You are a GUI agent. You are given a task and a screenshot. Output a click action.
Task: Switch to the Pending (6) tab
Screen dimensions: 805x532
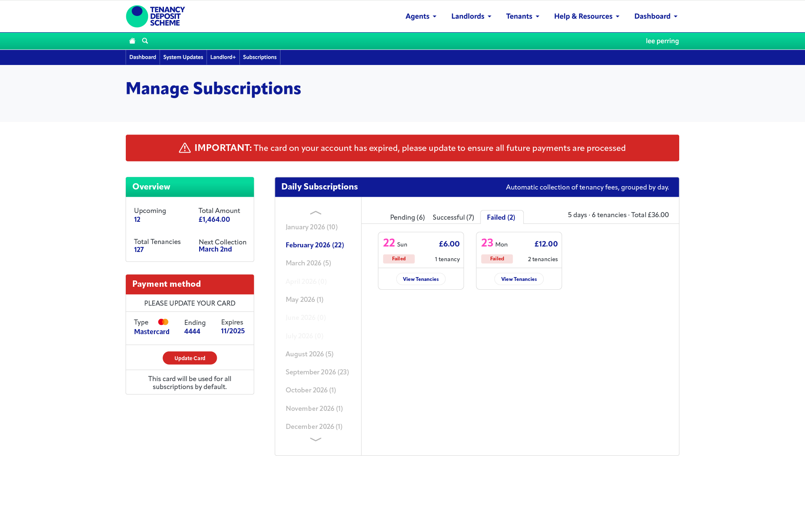point(407,217)
